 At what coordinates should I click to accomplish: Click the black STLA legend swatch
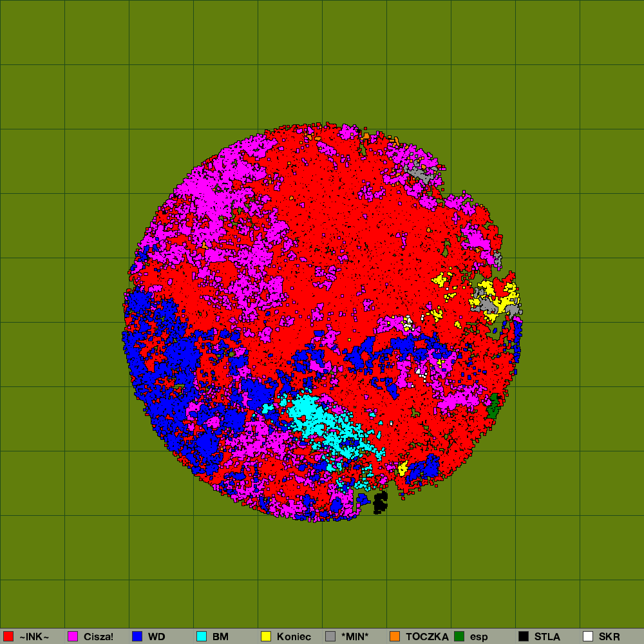524,636
